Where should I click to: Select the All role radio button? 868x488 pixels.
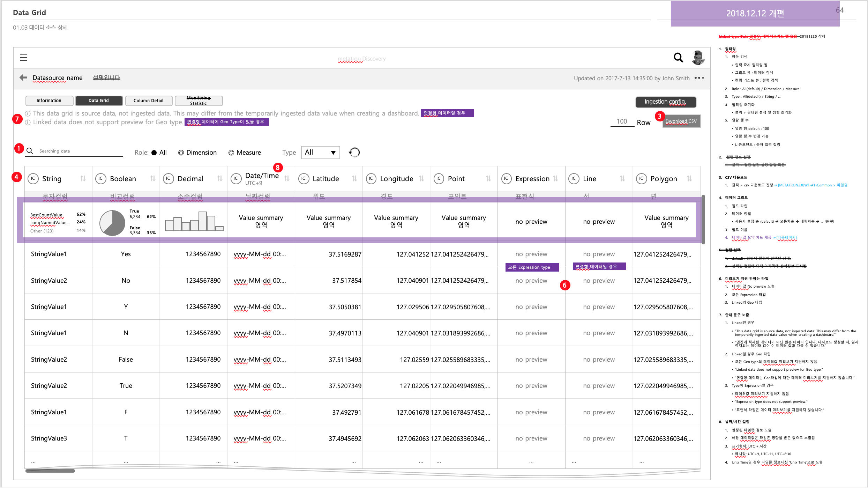154,153
